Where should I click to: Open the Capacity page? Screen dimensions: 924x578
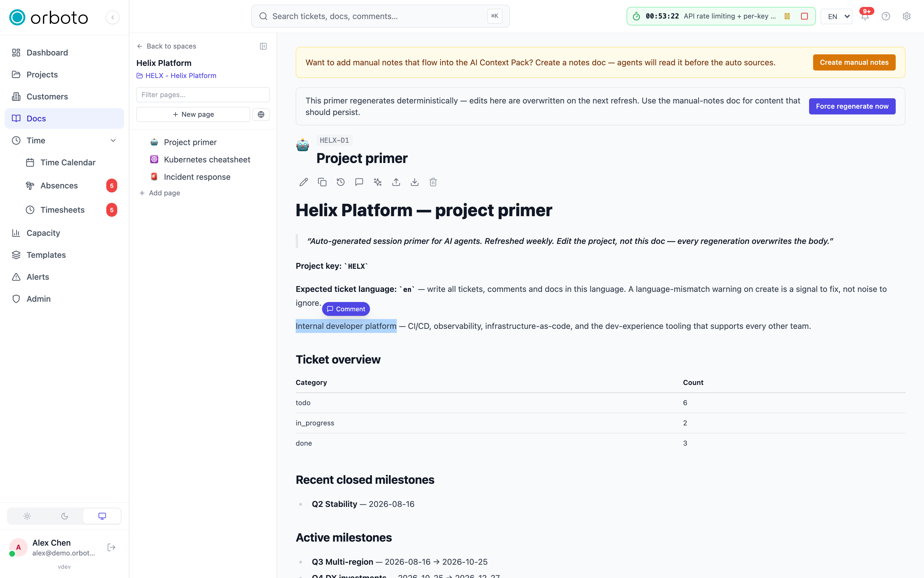[x=64, y=233]
